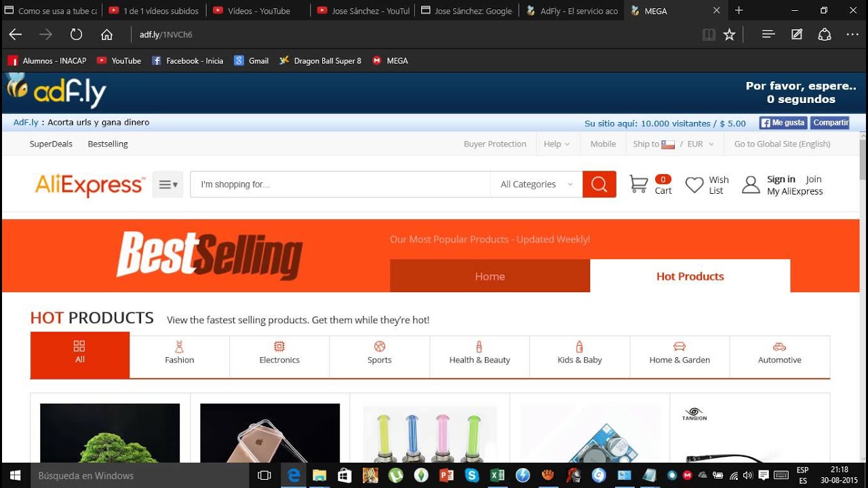Click the 'AdF.ly' text link

(x=26, y=123)
